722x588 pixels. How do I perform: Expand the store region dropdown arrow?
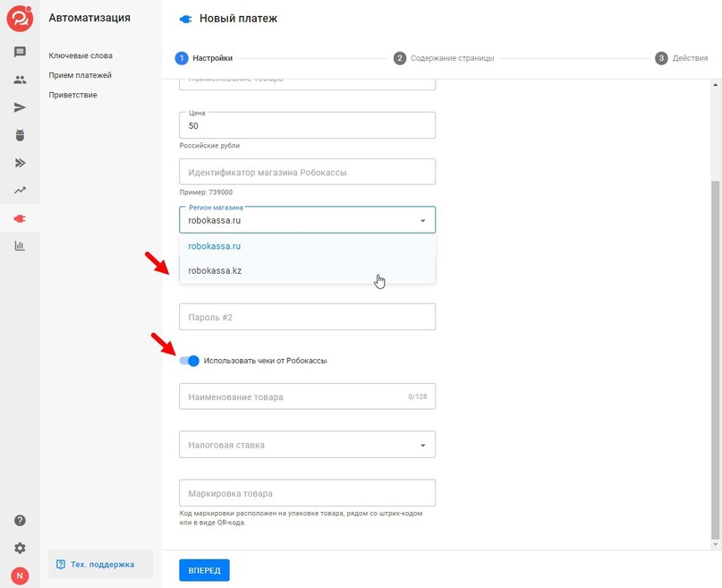(x=422, y=220)
